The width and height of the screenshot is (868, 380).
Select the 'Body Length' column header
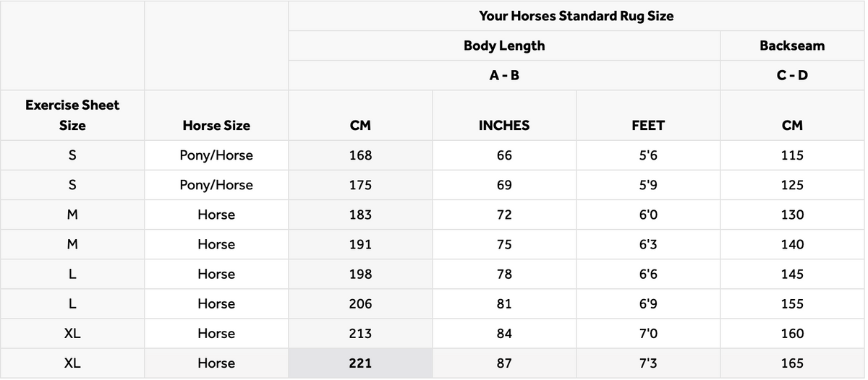click(504, 46)
